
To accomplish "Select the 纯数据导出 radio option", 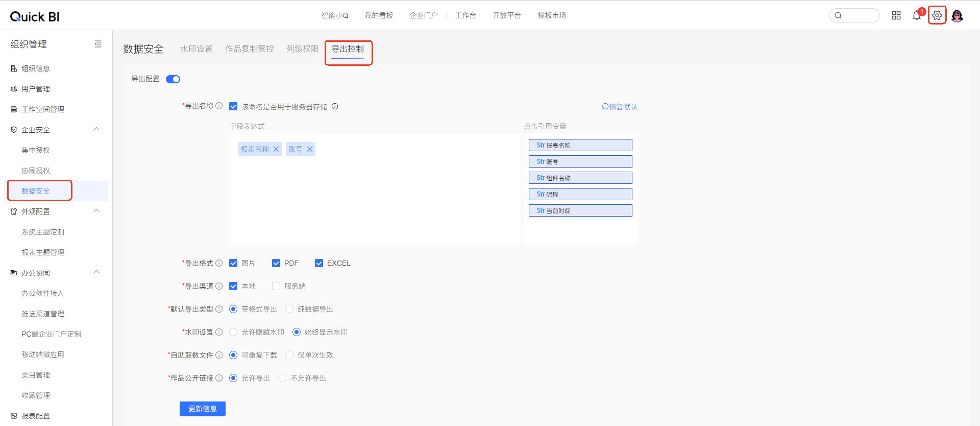I will pyautogui.click(x=289, y=309).
